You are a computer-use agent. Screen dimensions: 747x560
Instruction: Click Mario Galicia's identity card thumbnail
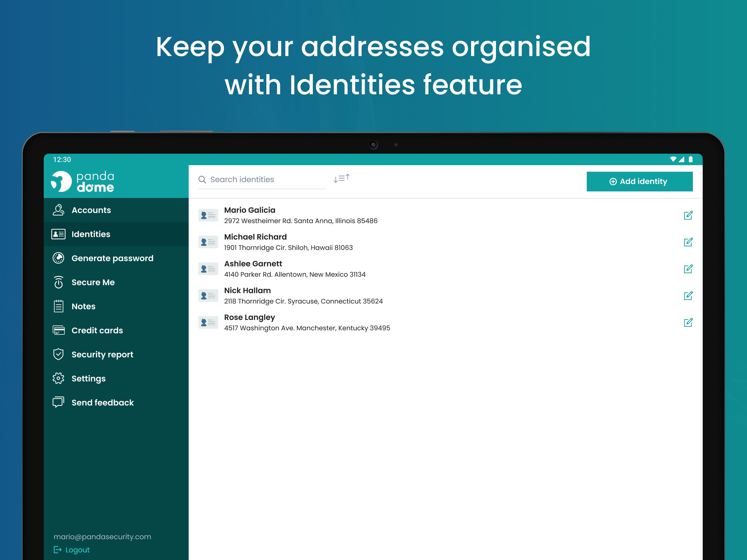[x=208, y=215]
